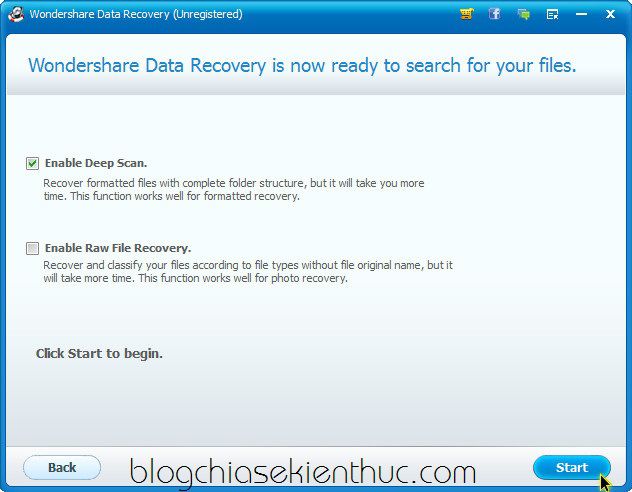Minimize the Wondershare Data Recovery window
Viewport: 632px width, 492px height.
pos(581,14)
